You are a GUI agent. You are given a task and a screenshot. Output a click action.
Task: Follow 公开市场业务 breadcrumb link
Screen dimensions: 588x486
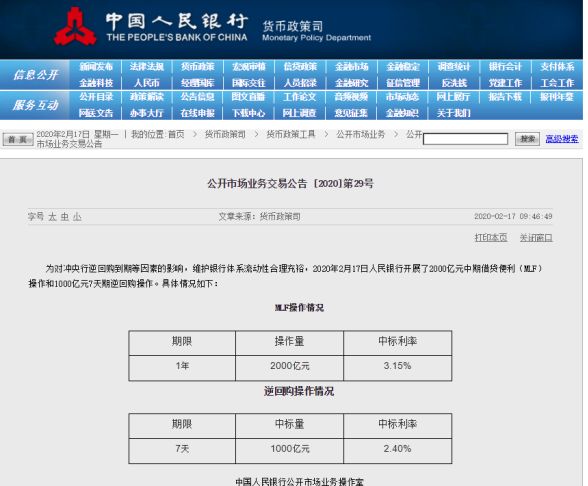click(x=360, y=134)
